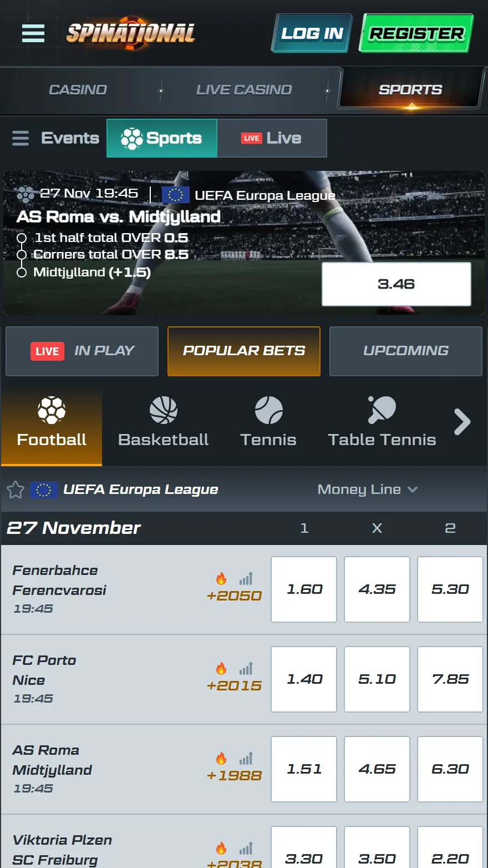The height and width of the screenshot is (868, 488).
Task: Favorite the UEFA Europa League with the star
Action: (15, 489)
